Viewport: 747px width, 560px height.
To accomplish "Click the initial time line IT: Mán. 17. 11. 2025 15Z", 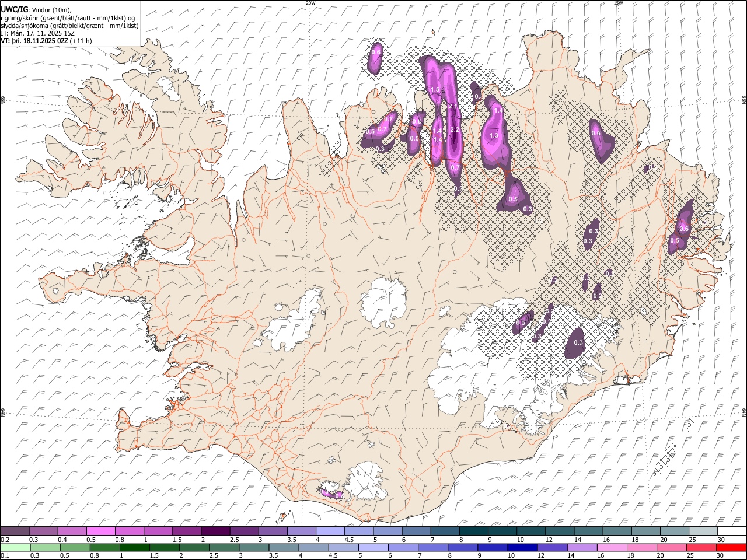I will click(38, 33).
